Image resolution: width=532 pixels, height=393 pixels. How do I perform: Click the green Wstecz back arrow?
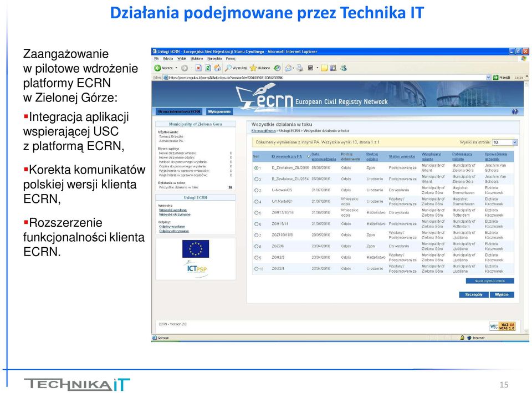(x=158, y=68)
